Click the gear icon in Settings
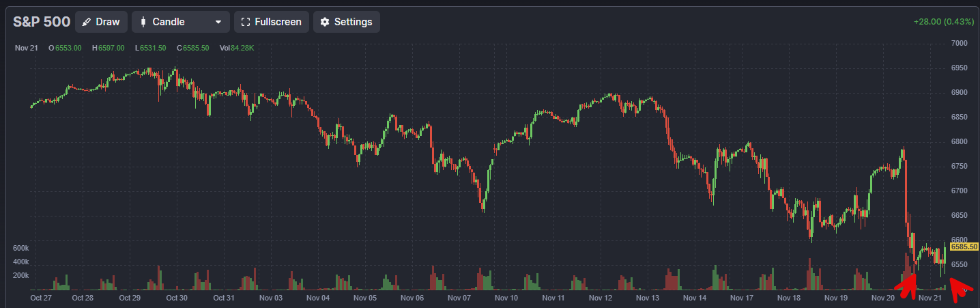The height and width of the screenshot is (308, 980). (x=325, y=22)
